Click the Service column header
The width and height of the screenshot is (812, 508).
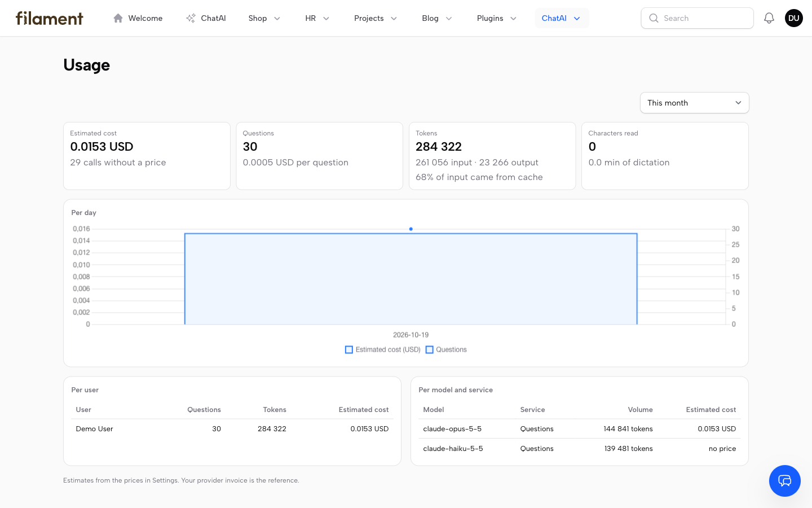point(533,410)
